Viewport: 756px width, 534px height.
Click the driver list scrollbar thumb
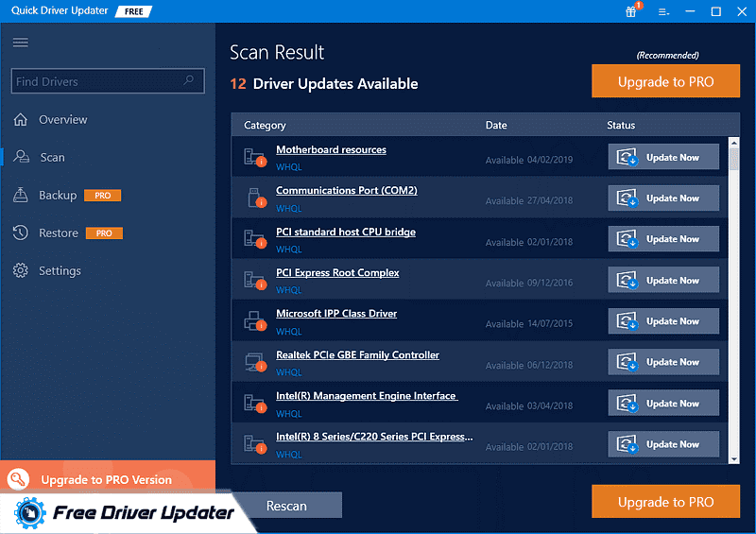[x=734, y=159]
